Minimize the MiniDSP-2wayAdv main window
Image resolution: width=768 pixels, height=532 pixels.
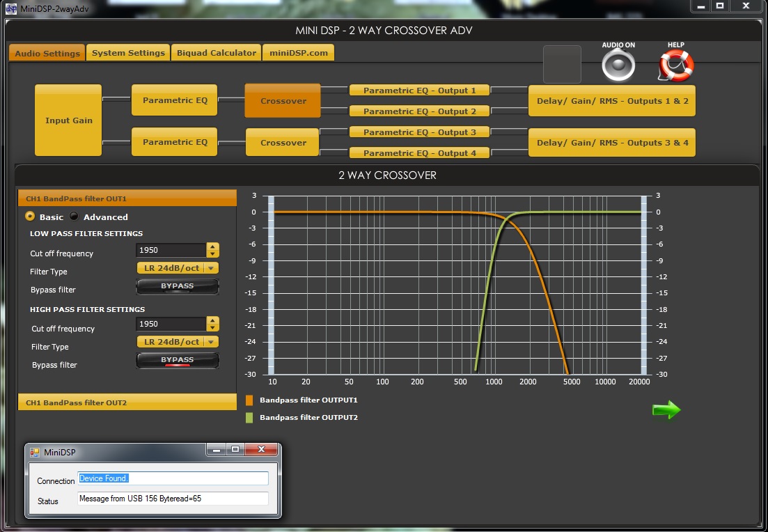tap(701, 6)
